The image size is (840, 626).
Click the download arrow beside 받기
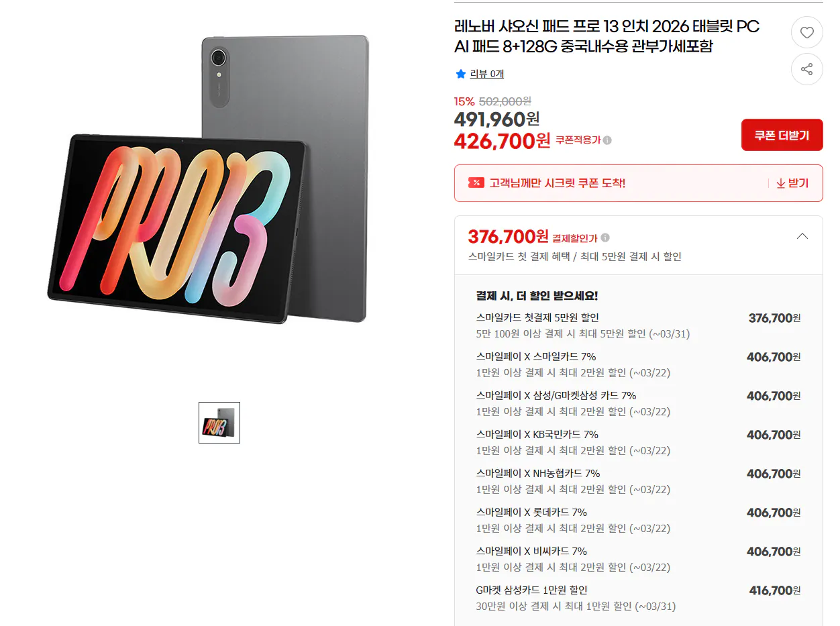coord(780,183)
